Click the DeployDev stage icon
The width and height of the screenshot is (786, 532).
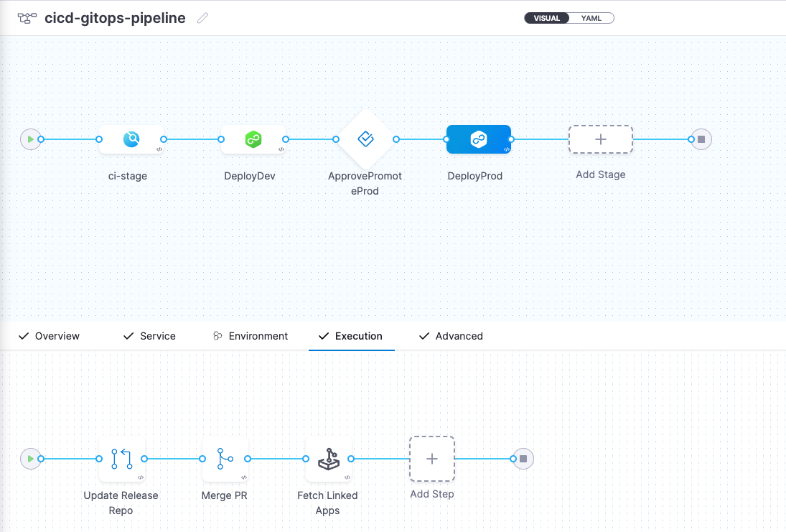pos(253,139)
